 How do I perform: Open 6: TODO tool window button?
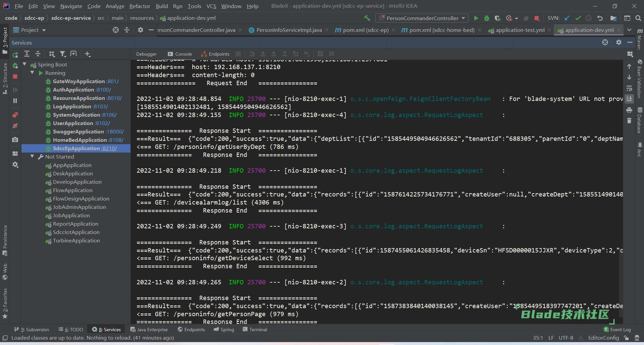click(x=70, y=330)
